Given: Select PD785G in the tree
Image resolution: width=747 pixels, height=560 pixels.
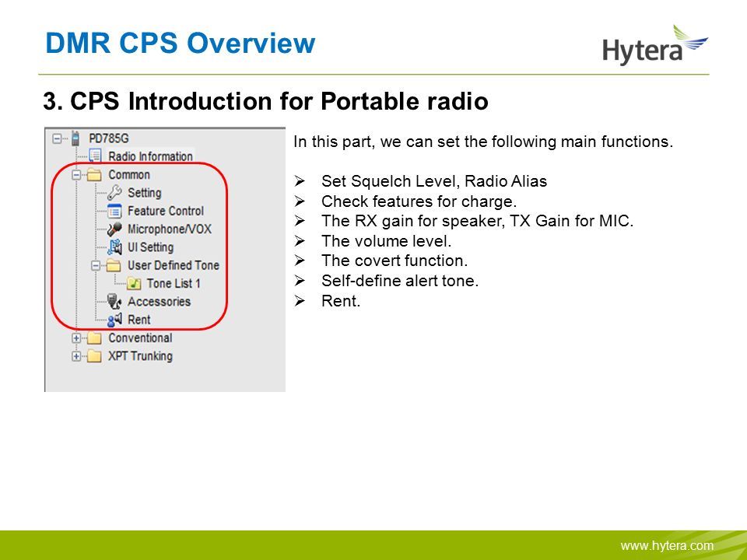Looking at the screenshot, I should pos(109,138).
